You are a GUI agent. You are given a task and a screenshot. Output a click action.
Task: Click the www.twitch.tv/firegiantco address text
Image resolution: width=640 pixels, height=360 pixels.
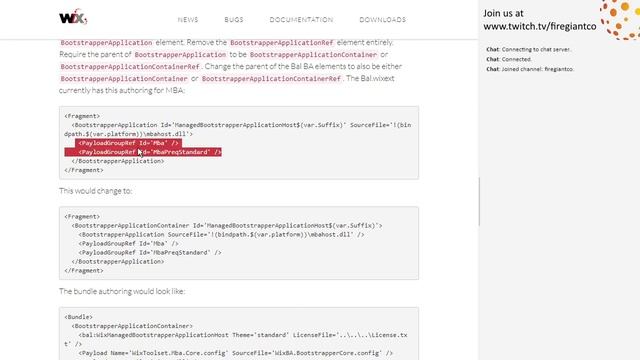540,27
